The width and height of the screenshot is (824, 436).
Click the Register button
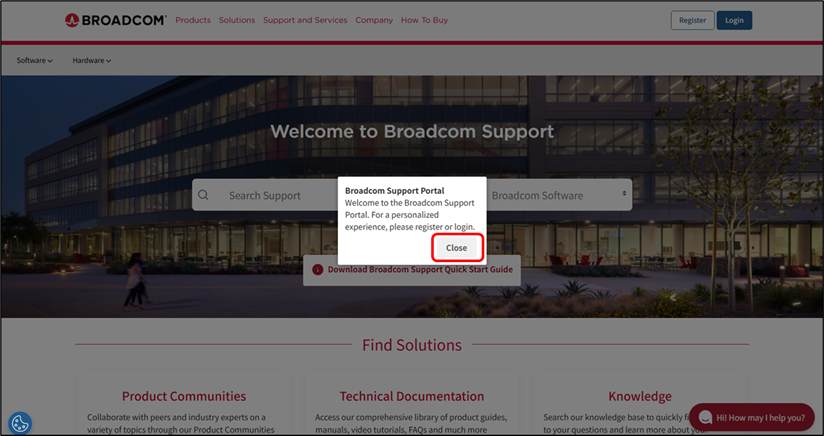(x=693, y=20)
